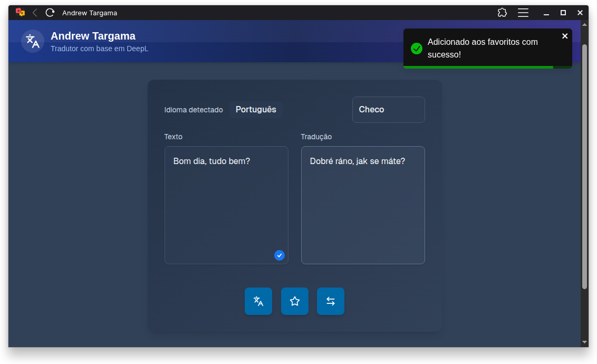
Task: Click the detected language Português chip
Action: [256, 110]
